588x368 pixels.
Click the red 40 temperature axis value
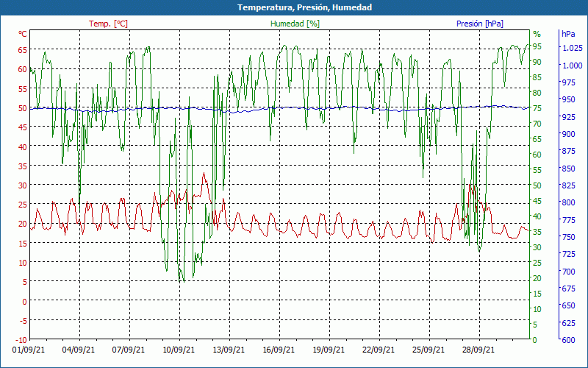[x=23, y=146]
